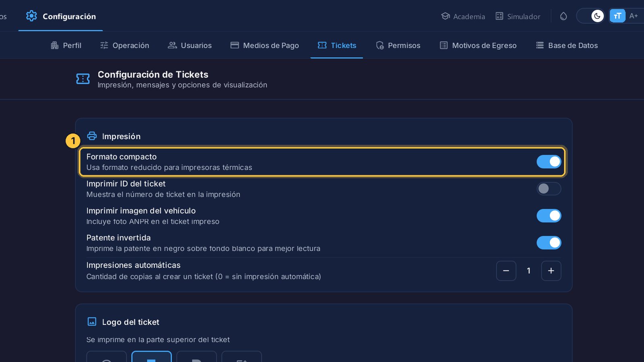Select the Tickets tab
Screen dimensions: 644x362
tap(337, 45)
